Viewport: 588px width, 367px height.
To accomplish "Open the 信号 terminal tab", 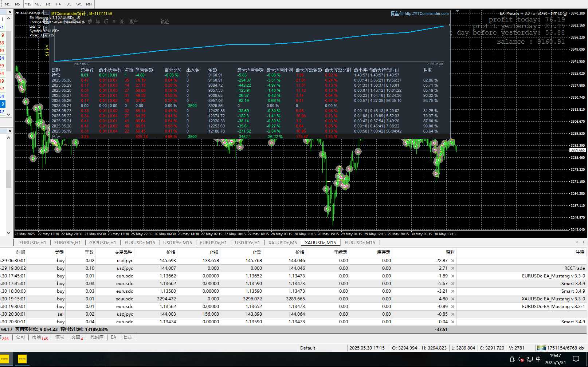I will point(60,337).
